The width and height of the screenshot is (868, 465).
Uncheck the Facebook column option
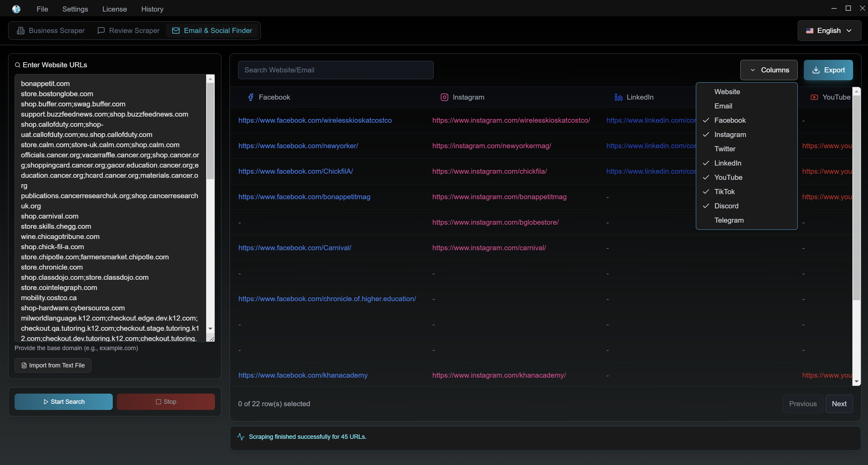[x=730, y=120]
